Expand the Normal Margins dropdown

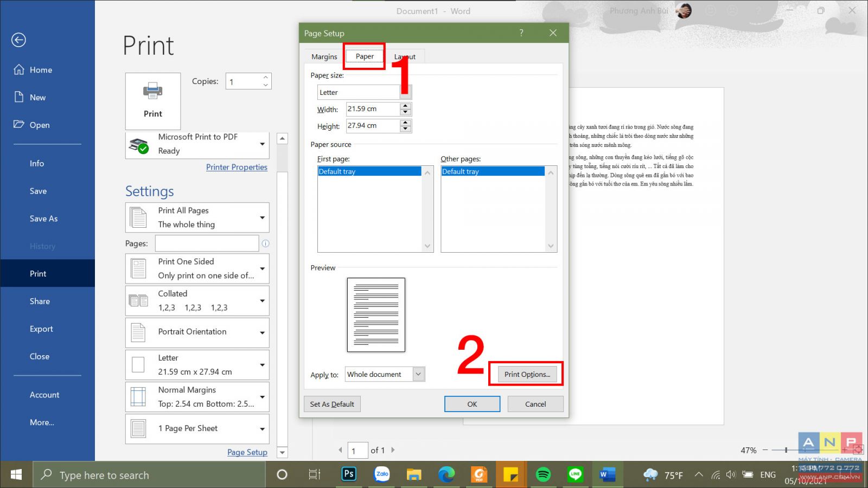(x=262, y=397)
